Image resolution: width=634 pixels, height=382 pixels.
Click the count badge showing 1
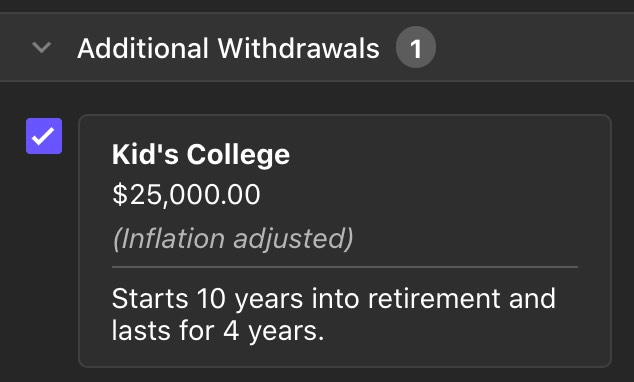(x=416, y=47)
